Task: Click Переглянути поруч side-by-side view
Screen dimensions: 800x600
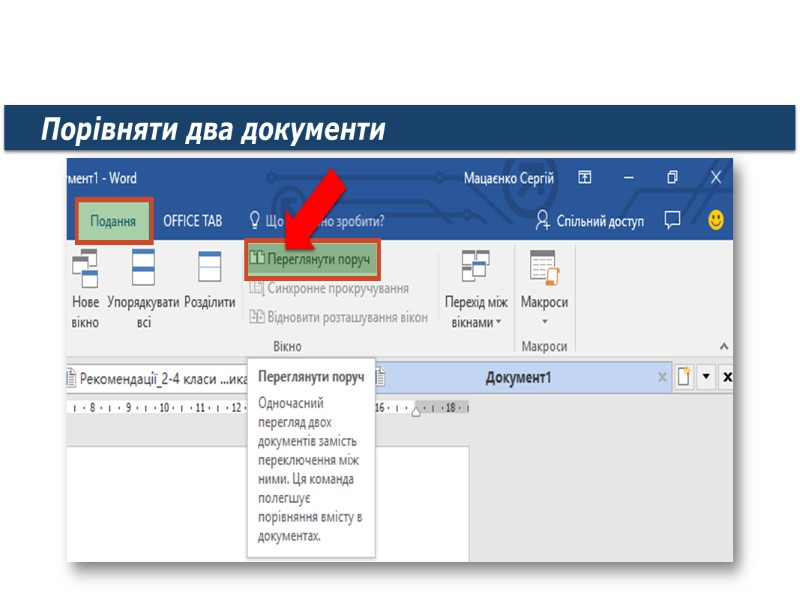Action: point(312,259)
